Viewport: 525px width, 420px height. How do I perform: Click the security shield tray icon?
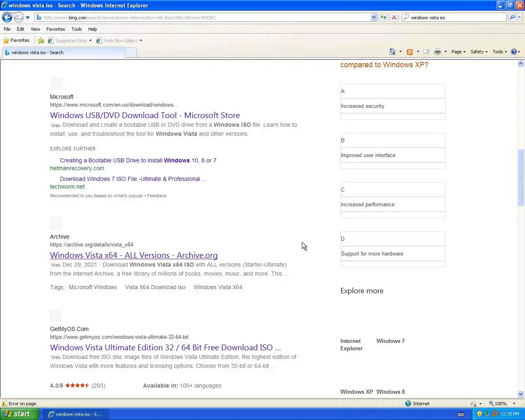click(479, 414)
